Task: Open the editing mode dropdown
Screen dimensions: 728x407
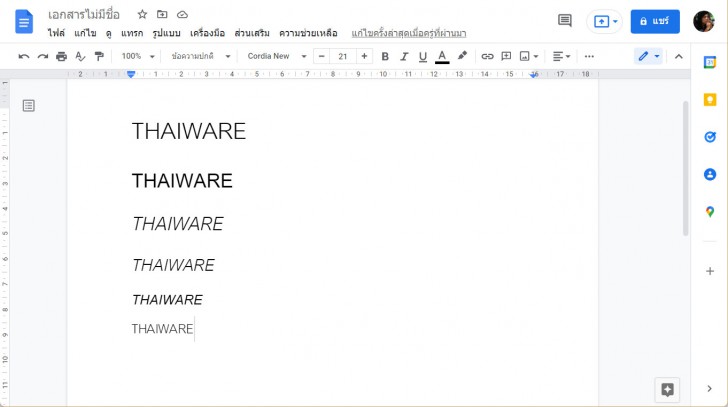Action: [648, 57]
